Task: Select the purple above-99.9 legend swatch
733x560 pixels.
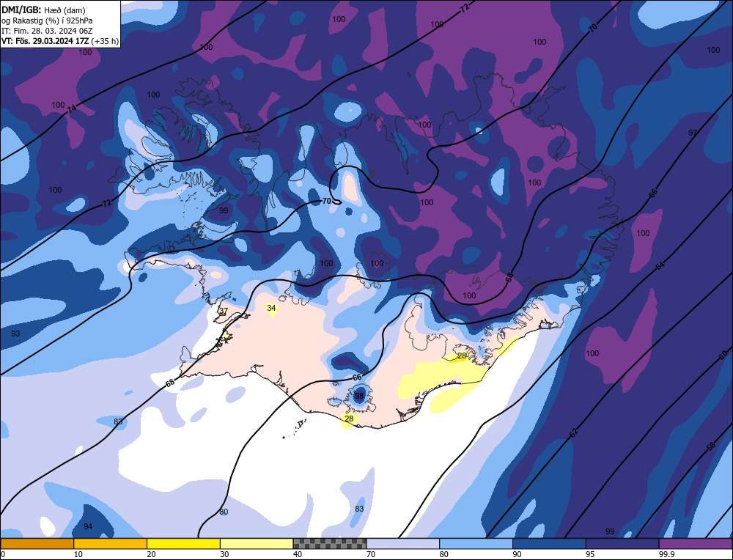Action: point(696,543)
